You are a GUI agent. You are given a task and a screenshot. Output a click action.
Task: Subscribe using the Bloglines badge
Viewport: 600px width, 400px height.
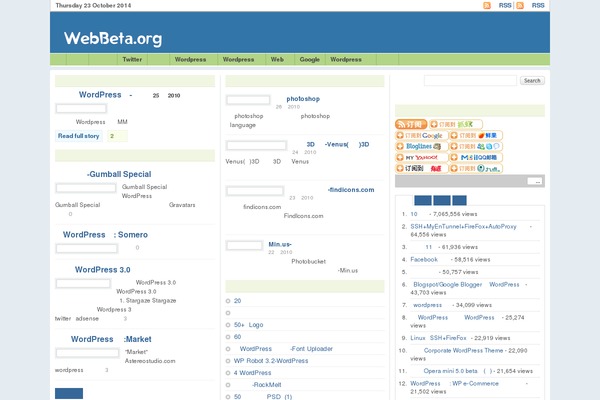[421, 147]
